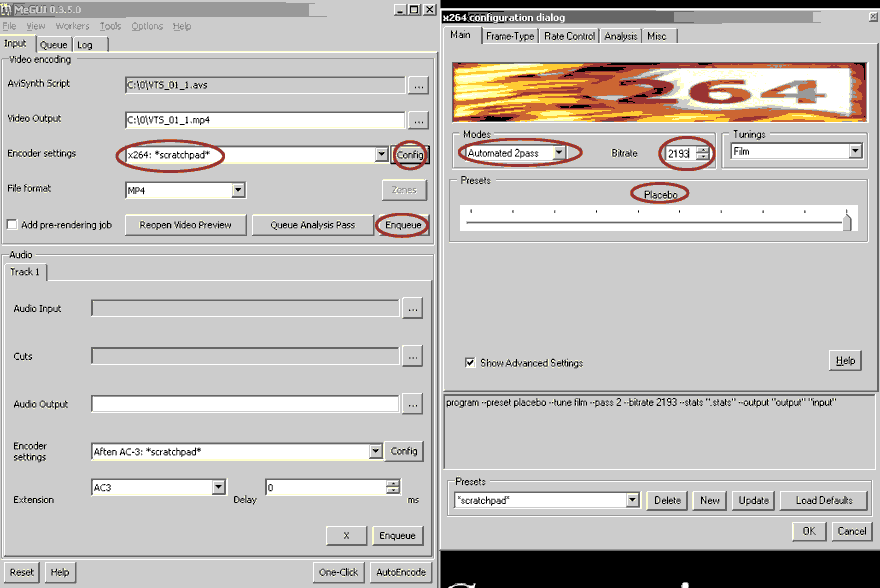Click Help button in x264 dialog
The image size is (880, 588).
pos(845,361)
